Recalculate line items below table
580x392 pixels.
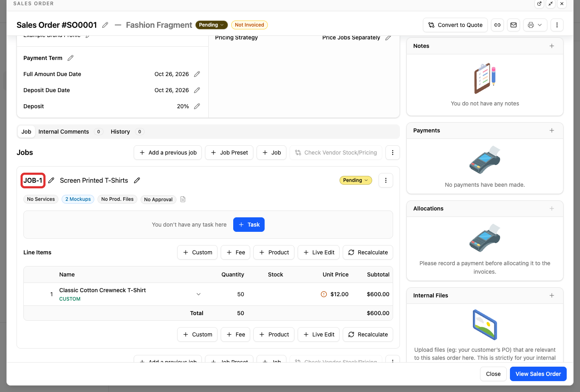click(368, 334)
